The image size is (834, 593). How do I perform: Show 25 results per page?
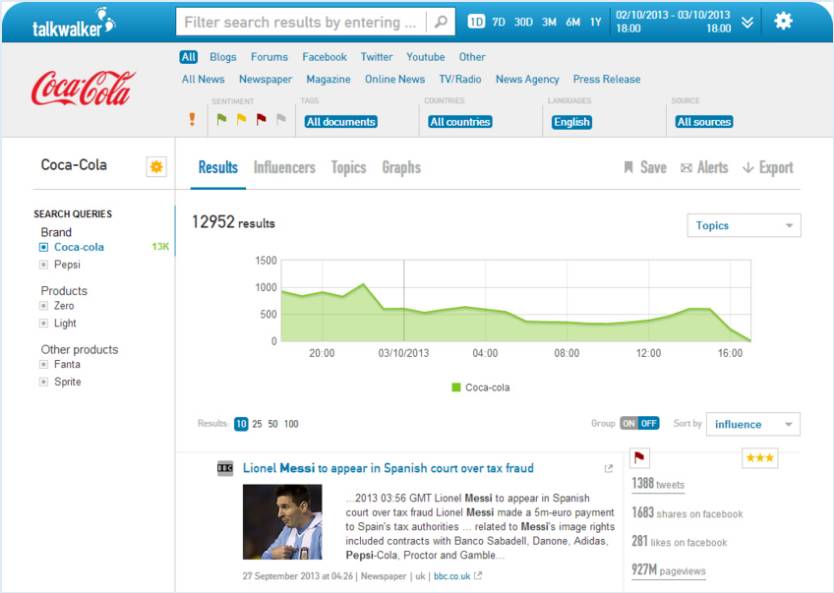[257, 424]
